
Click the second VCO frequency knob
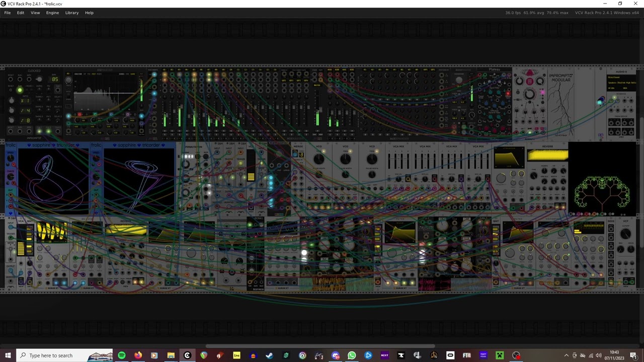(345, 160)
